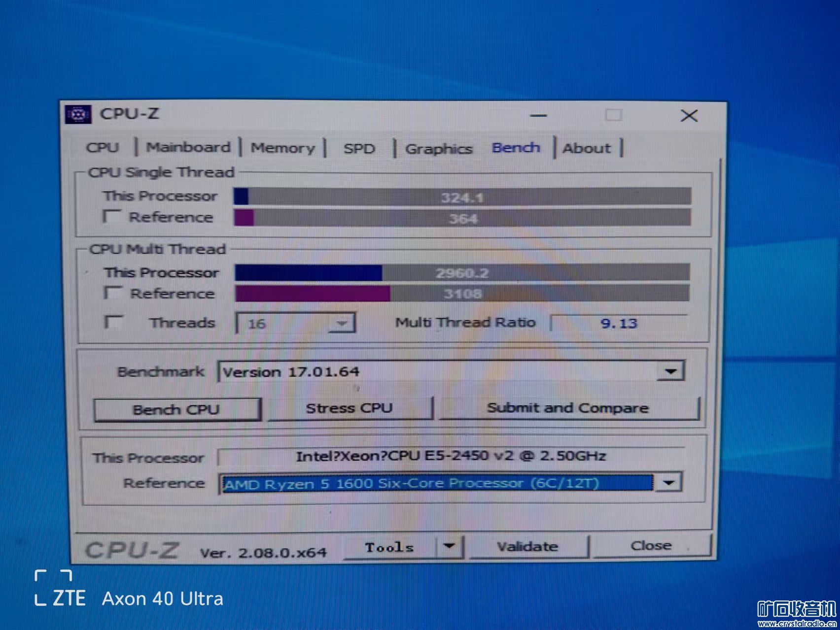
Task: Click the CPU-Z app icon in title bar
Action: 78,114
